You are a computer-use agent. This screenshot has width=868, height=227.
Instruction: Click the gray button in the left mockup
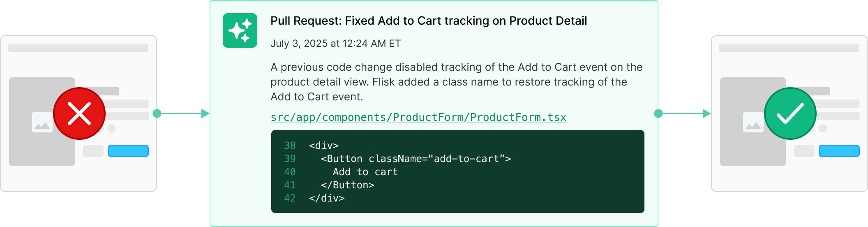click(93, 151)
